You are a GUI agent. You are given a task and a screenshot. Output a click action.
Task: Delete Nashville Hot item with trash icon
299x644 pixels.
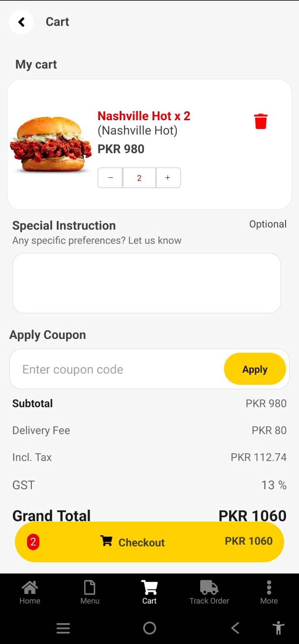coord(261,121)
